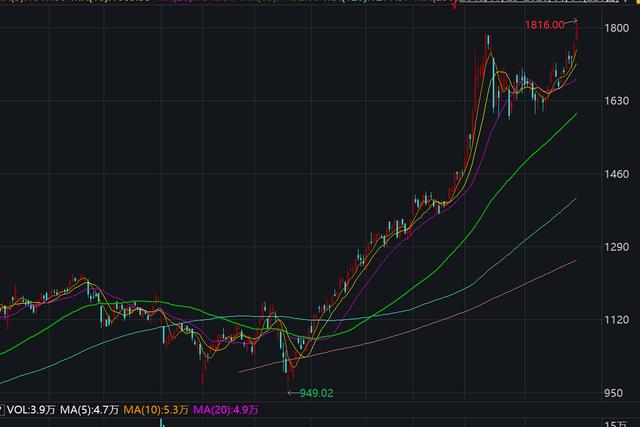Click the 949.02 low price label
The height and width of the screenshot is (427, 640).
pyautogui.click(x=316, y=393)
